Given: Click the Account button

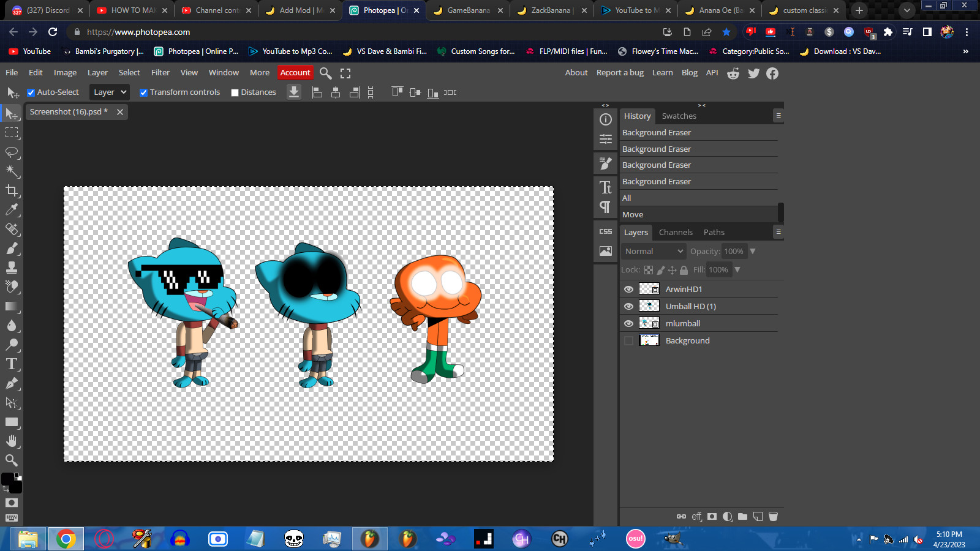Looking at the screenshot, I should (295, 73).
